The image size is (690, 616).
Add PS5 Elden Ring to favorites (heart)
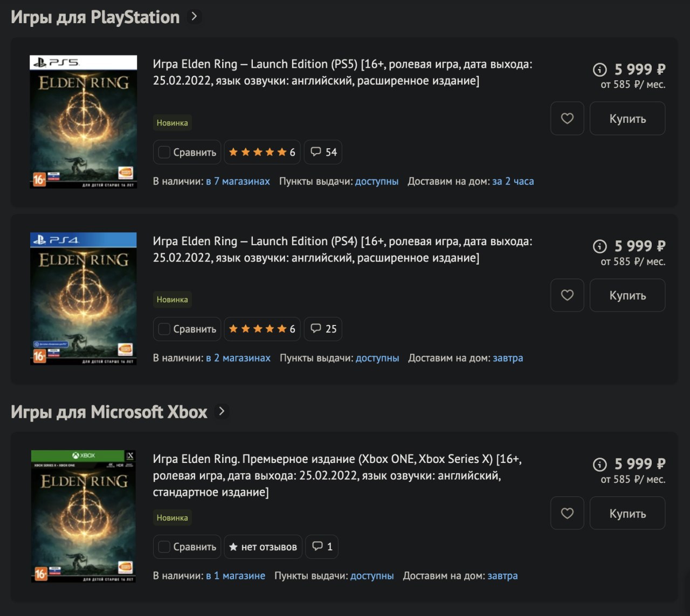(x=567, y=119)
